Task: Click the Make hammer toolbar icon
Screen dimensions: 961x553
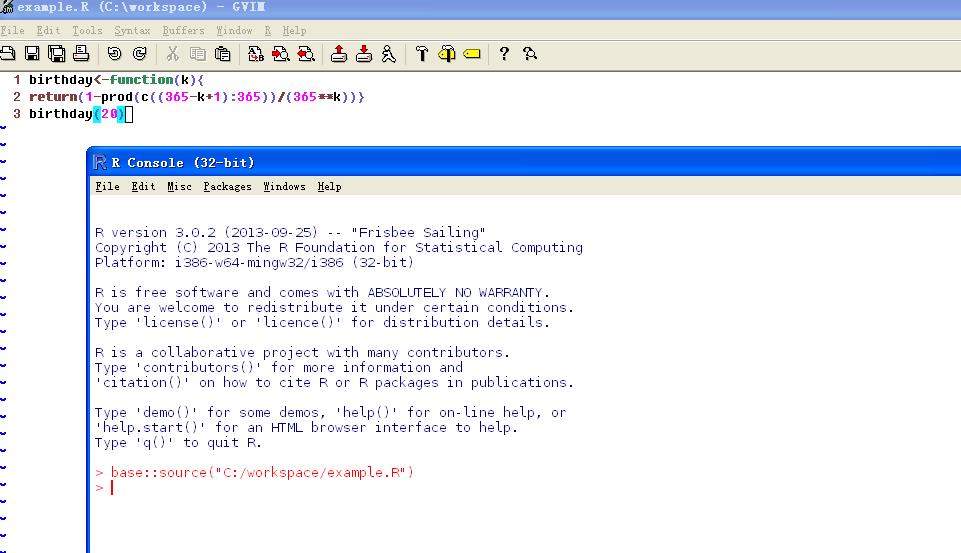Action: click(422, 54)
